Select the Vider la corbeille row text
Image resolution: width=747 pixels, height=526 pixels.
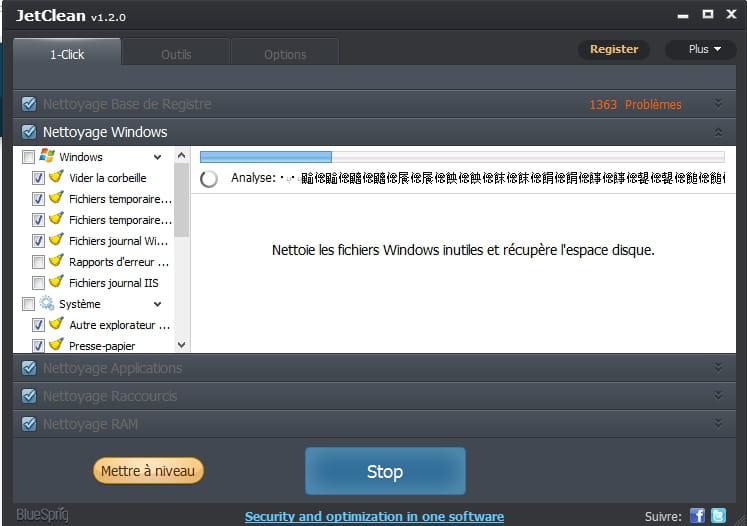pos(108,178)
